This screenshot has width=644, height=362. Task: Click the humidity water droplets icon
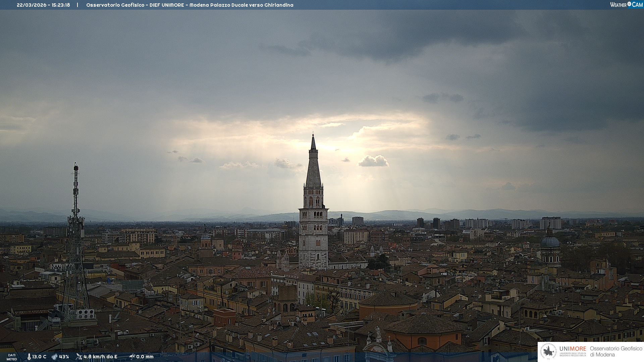[x=54, y=357]
